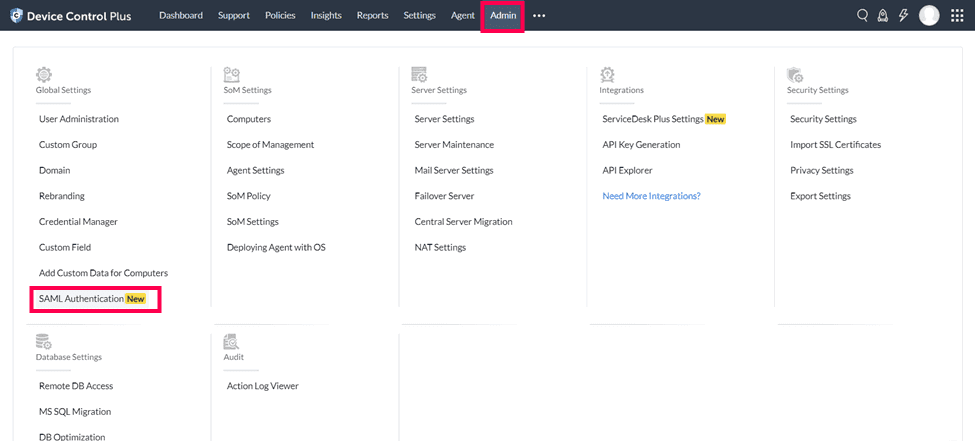Screen dimensions: 975x441
Task: Click the Global Settings gear icon
Action: click(43, 74)
